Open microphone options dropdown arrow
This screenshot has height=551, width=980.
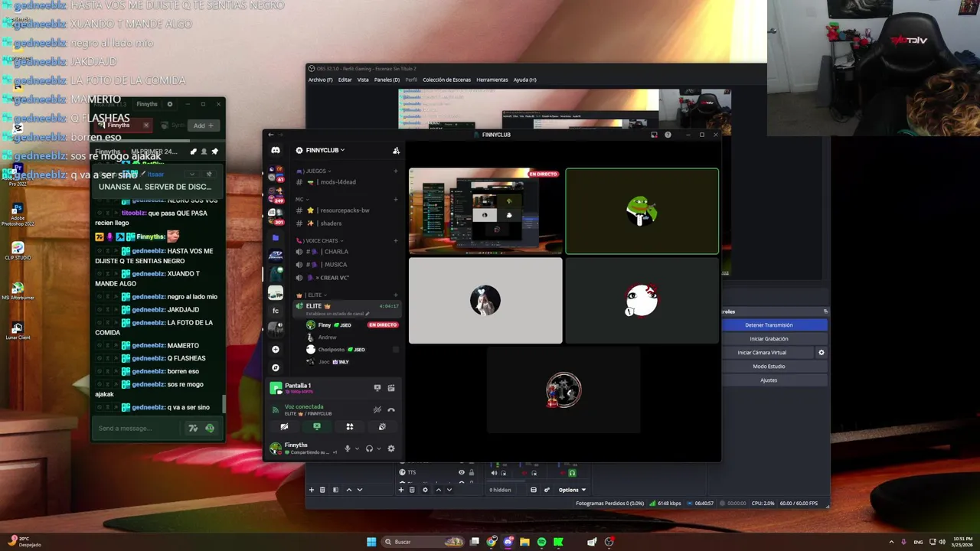tap(357, 448)
